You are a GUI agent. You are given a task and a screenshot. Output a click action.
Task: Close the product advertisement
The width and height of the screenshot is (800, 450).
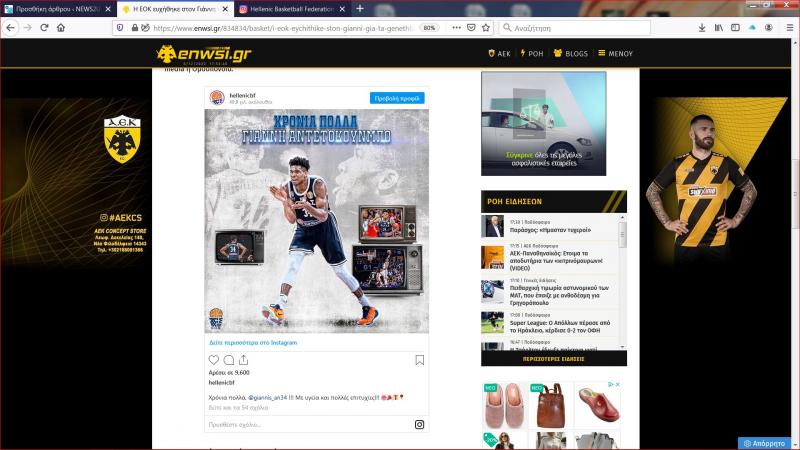pos(617,384)
